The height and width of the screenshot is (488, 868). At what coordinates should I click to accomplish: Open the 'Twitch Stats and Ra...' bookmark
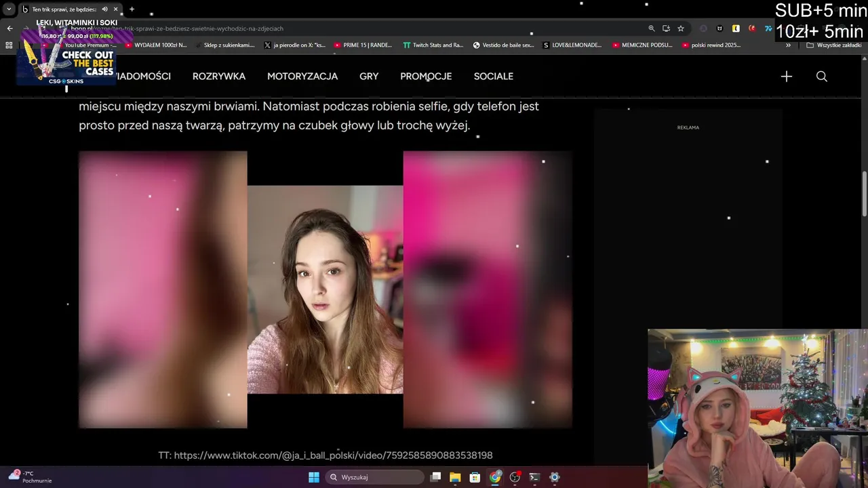tap(433, 45)
